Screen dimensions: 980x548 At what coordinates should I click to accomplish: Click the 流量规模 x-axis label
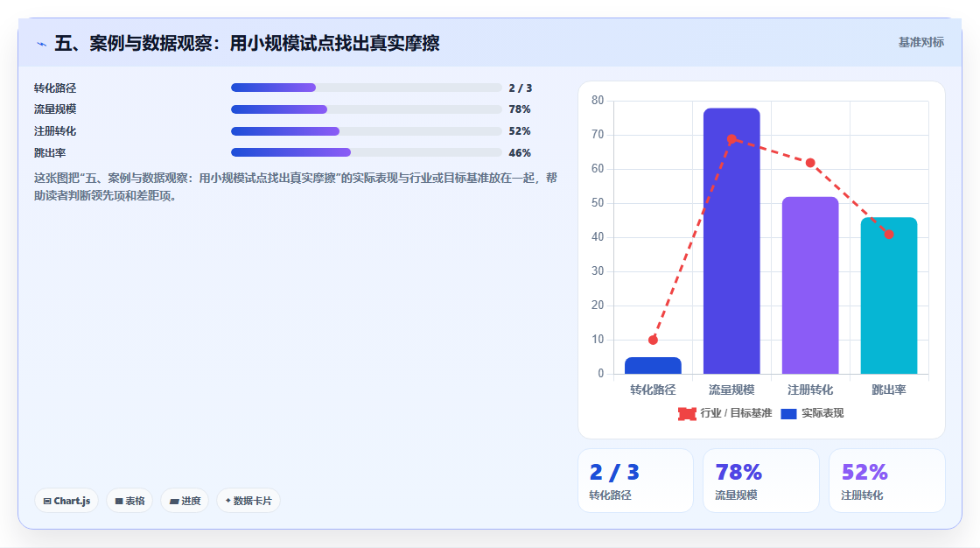click(x=731, y=390)
